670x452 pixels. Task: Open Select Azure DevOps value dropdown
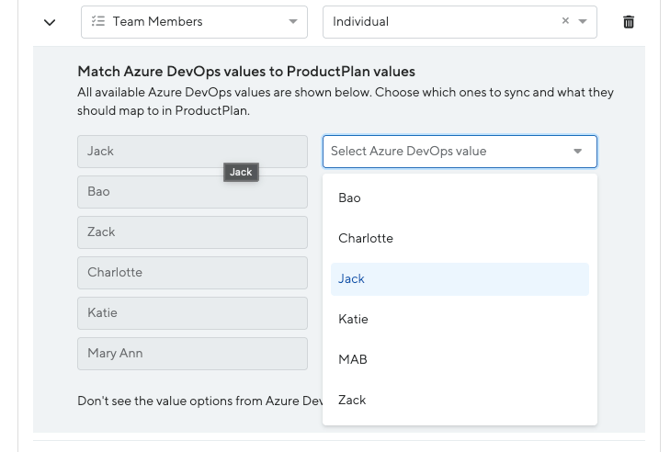pos(459,152)
